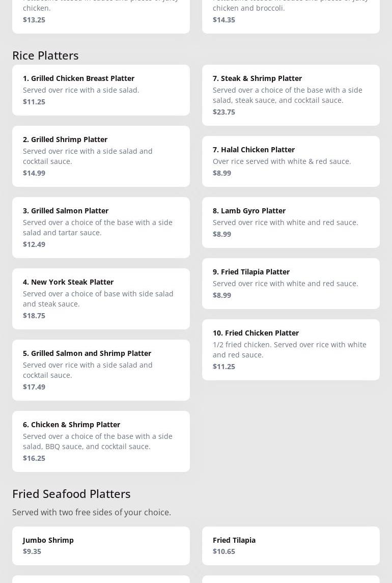Open the $10.65 Fried Tilapia seafood item
The height and width of the screenshot is (583, 392).
pos(291,545)
